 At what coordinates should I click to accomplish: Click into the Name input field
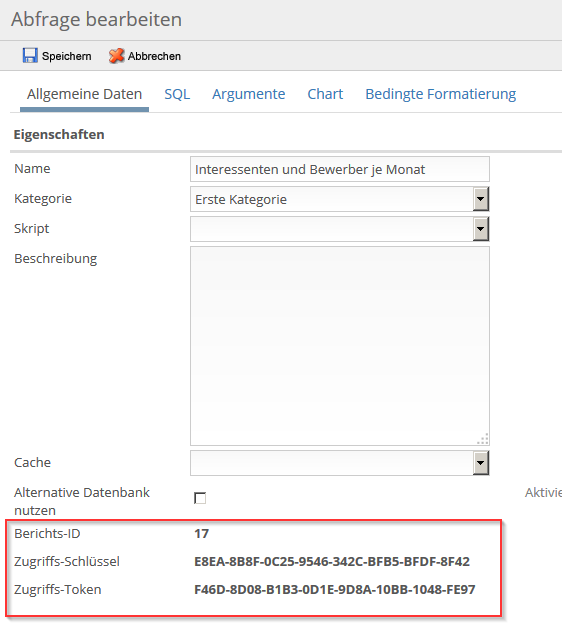pos(340,169)
